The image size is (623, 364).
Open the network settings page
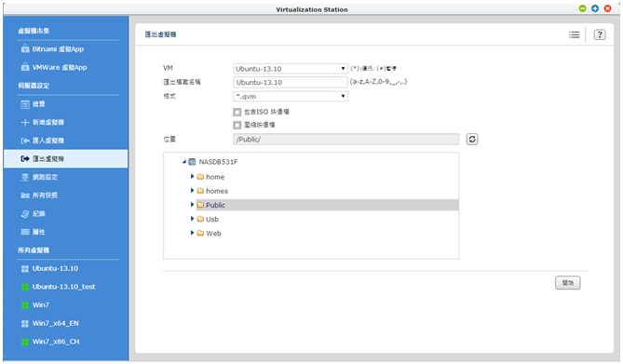coord(45,177)
